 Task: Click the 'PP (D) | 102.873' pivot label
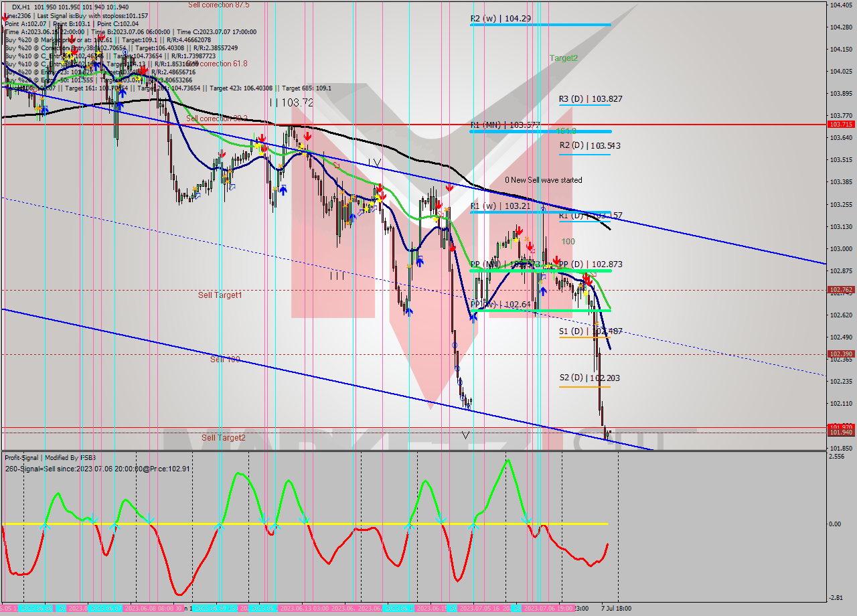pyautogui.click(x=591, y=264)
